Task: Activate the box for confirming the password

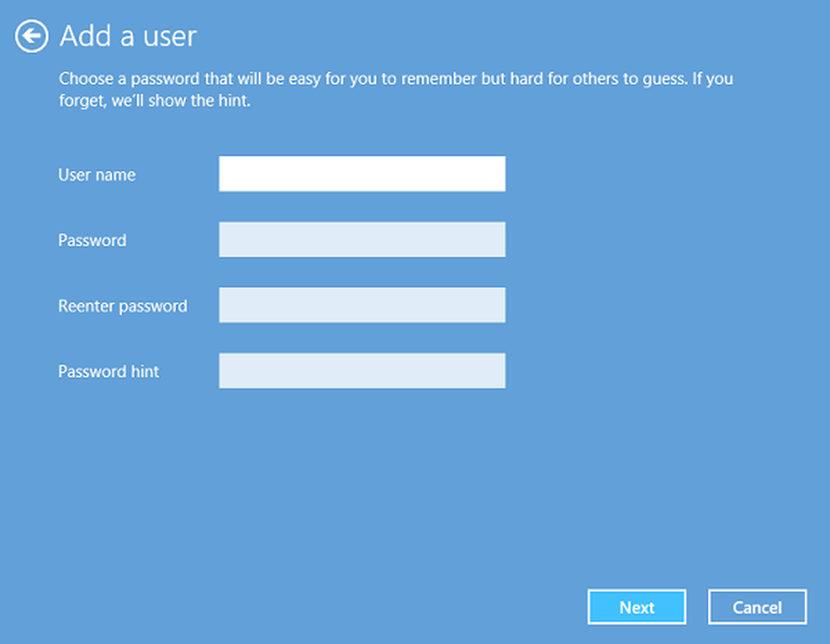Action: pos(362,305)
